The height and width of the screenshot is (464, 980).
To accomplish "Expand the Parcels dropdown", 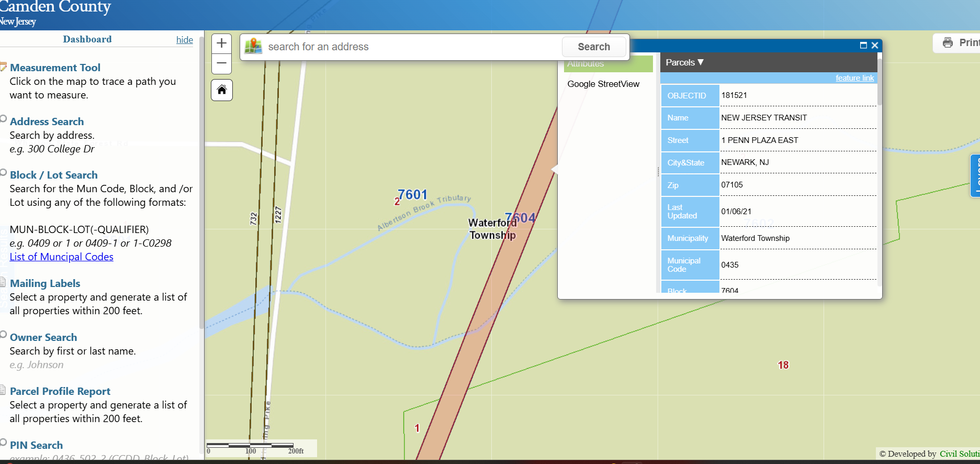I will [684, 62].
